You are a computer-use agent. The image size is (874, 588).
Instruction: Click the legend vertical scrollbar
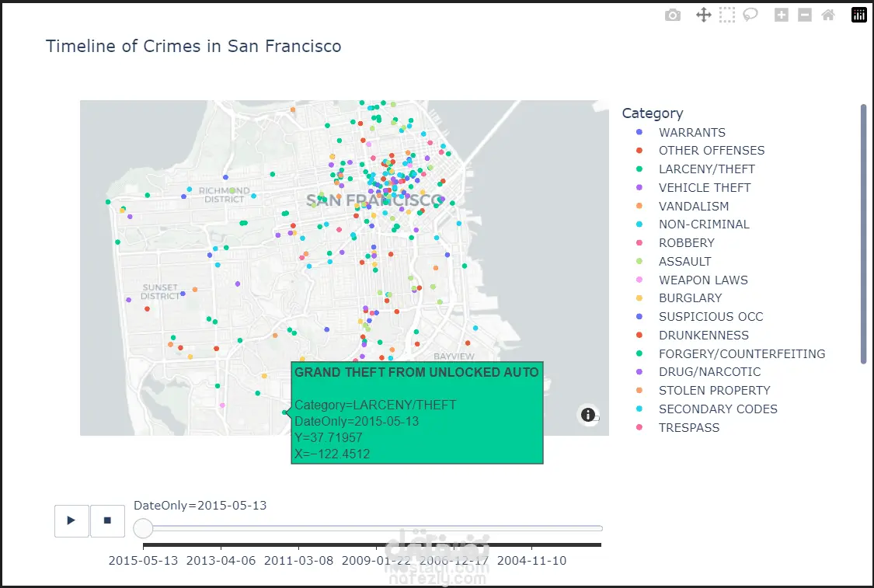pos(863,233)
